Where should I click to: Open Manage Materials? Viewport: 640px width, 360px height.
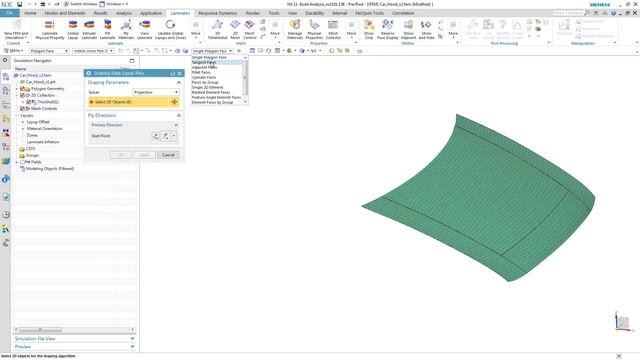[295, 30]
